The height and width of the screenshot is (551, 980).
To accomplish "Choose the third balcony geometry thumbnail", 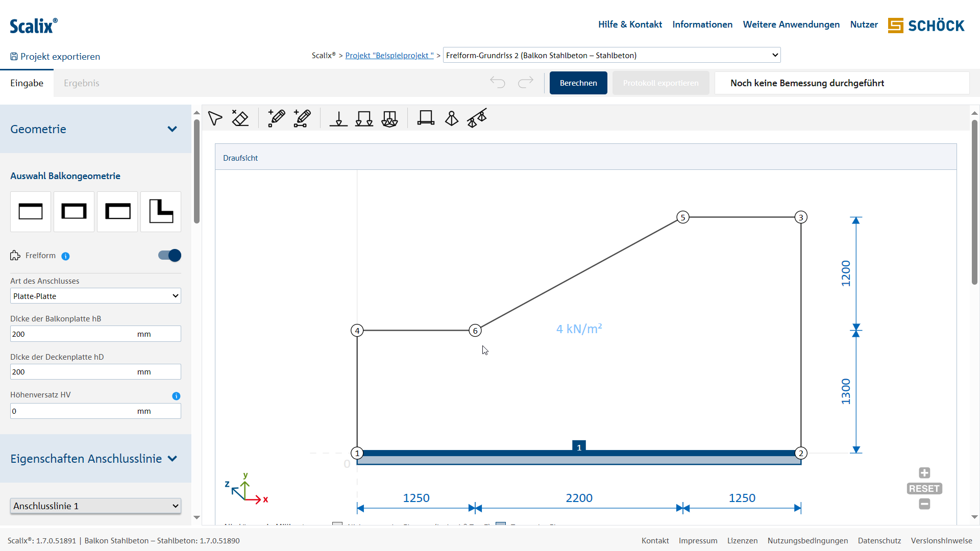I will coord(117,212).
